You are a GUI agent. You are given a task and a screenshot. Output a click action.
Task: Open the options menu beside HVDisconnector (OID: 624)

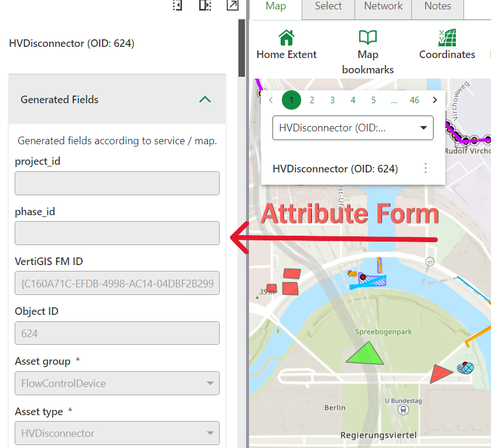click(425, 168)
